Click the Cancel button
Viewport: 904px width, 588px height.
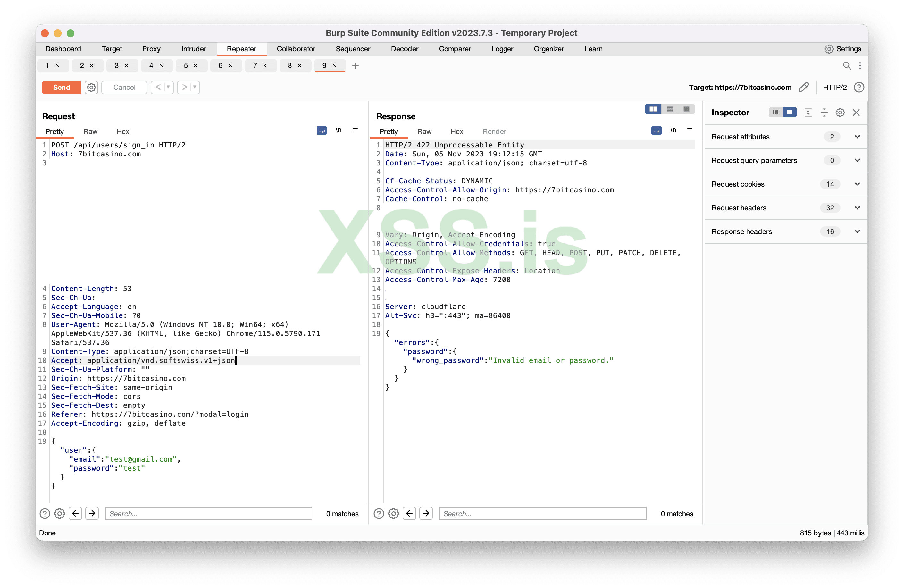124,87
